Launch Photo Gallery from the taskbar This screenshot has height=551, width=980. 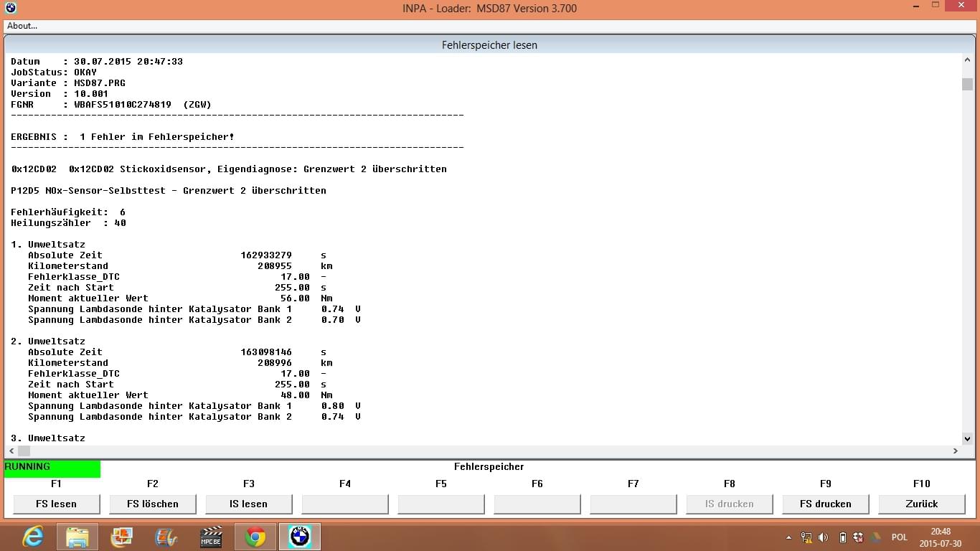point(121,537)
